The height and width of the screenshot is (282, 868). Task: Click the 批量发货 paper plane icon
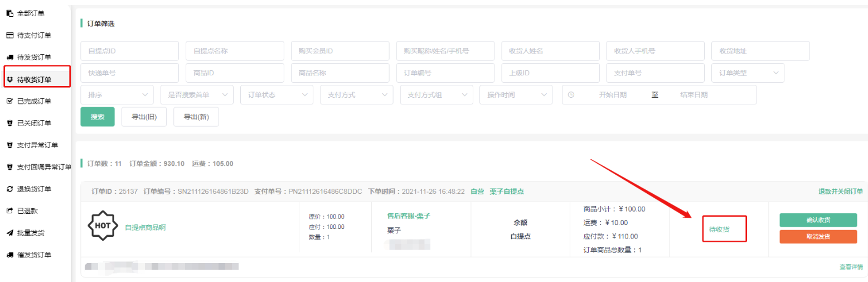9,233
